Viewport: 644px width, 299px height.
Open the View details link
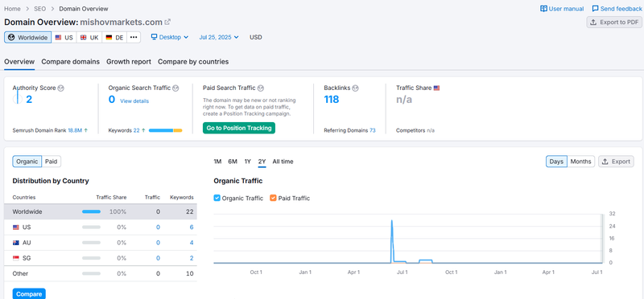click(x=134, y=101)
